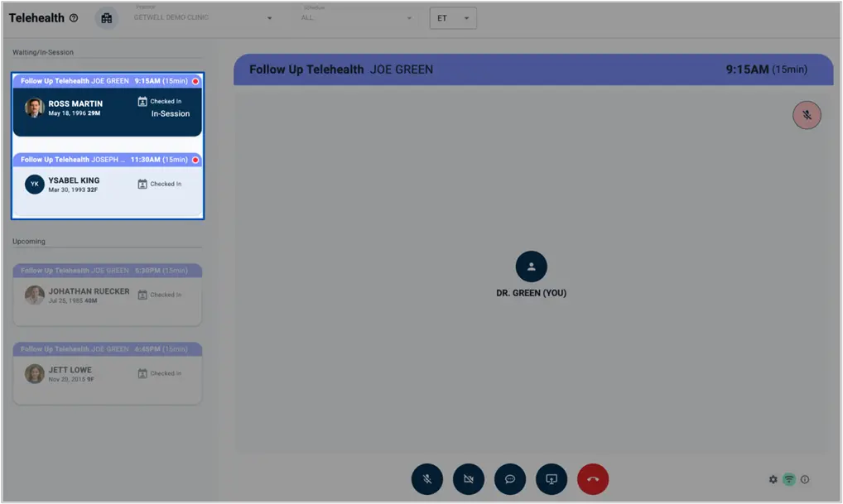843x504 pixels.
Task: Check the network connection status icon
Action: coord(788,479)
